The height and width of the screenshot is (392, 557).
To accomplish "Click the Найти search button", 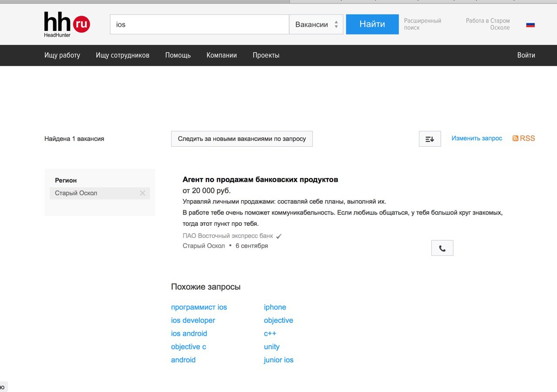I will [372, 24].
